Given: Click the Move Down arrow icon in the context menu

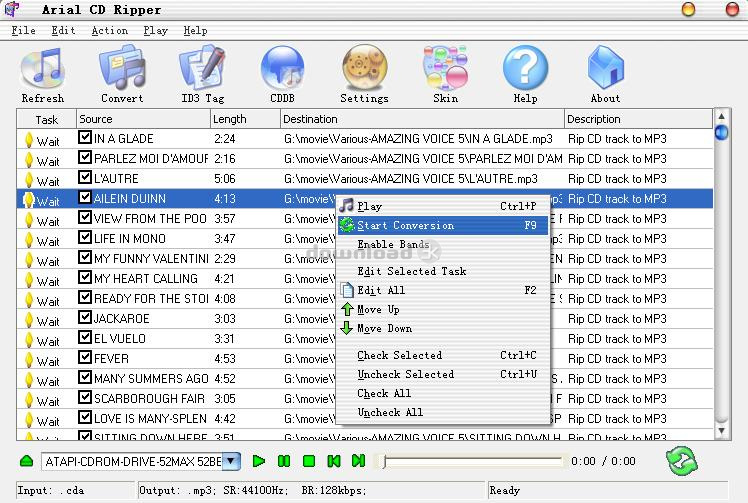Looking at the screenshot, I should coord(347,328).
